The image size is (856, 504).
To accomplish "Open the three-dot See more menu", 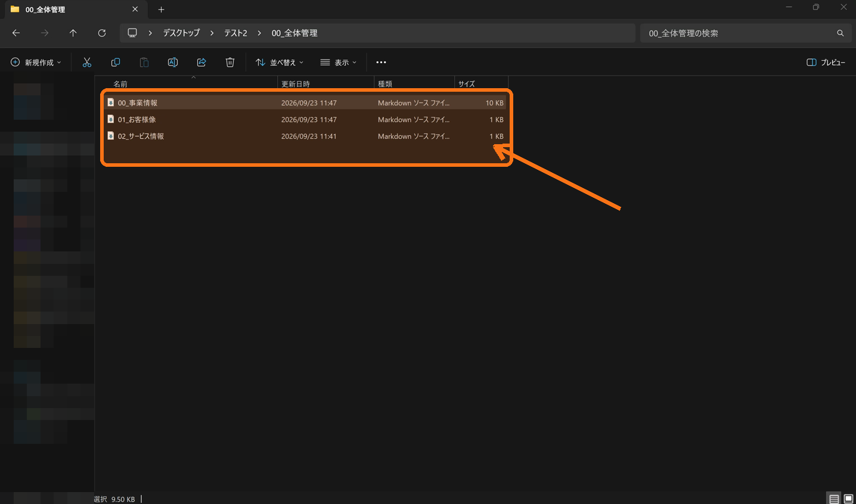I will 382,63.
